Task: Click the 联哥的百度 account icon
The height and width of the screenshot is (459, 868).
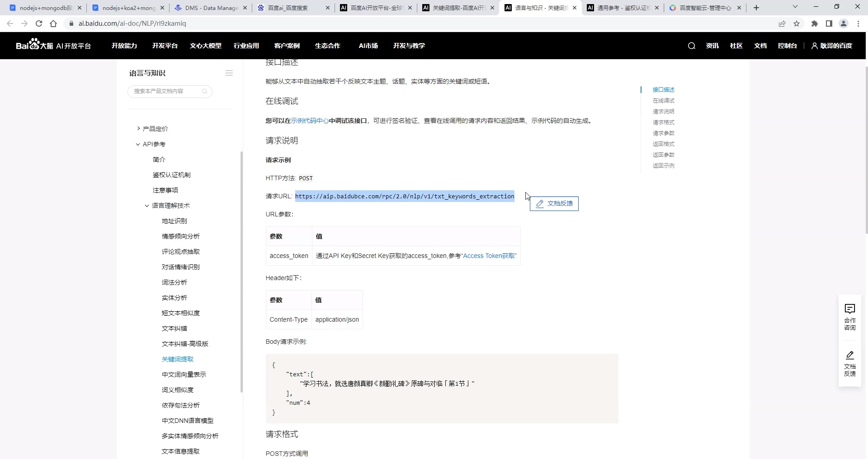Action: (815, 46)
